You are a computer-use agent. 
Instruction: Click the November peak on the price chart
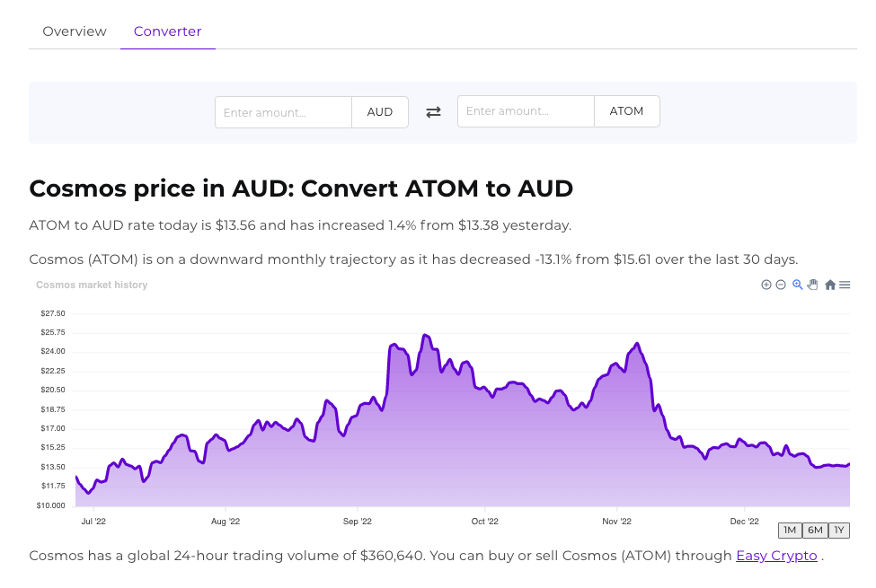click(637, 344)
